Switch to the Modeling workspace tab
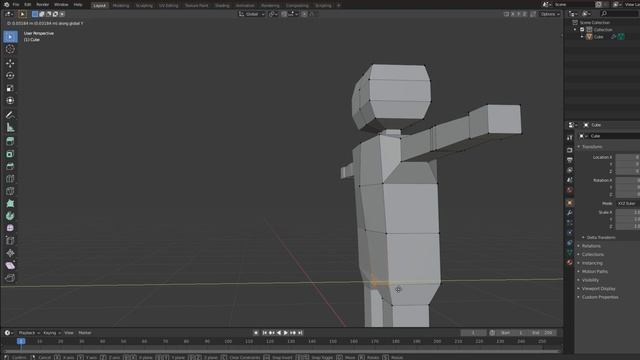This screenshot has height=360, width=640. [x=121, y=6]
